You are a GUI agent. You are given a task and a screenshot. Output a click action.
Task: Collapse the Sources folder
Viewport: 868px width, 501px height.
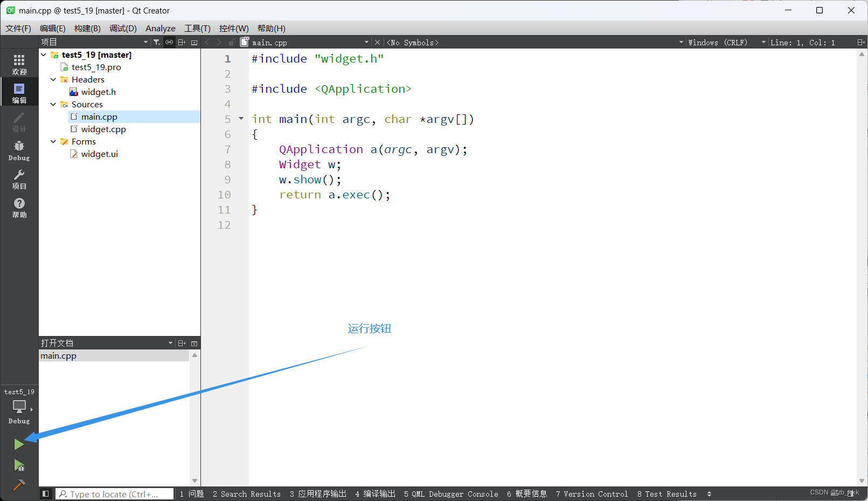(x=53, y=104)
